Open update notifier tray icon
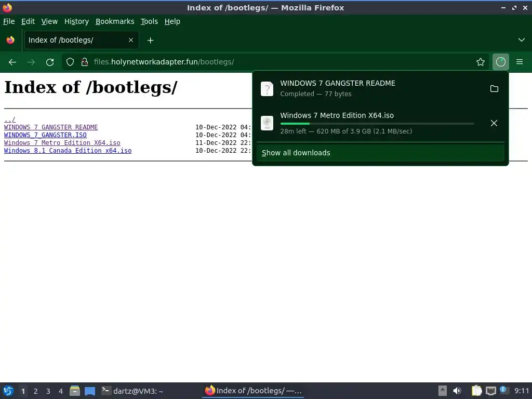Viewport: 532px width, 399px height. point(504,390)
